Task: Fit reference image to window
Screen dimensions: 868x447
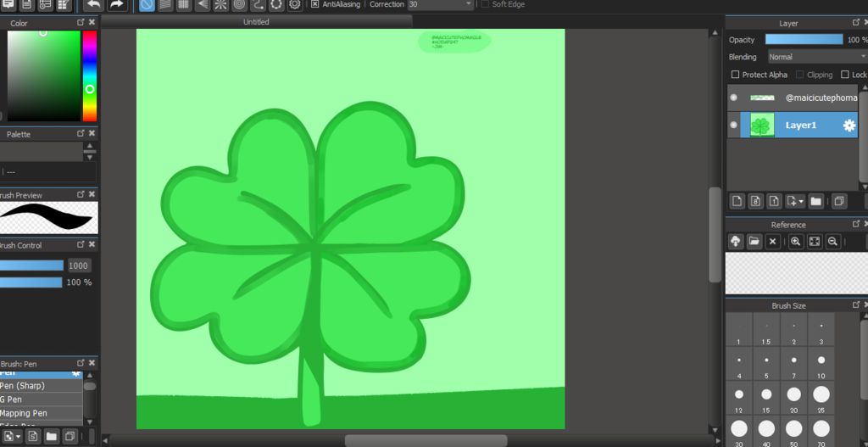Action: coord(815,242)
